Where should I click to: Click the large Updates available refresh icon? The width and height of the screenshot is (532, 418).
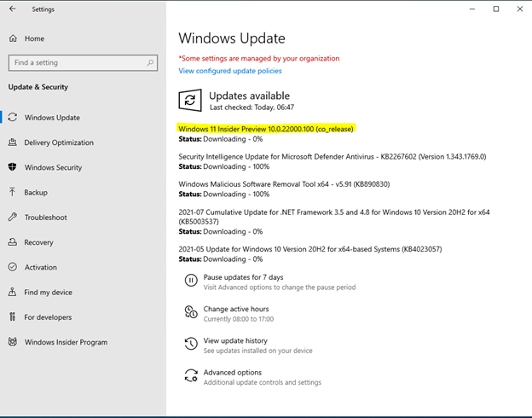190,100
